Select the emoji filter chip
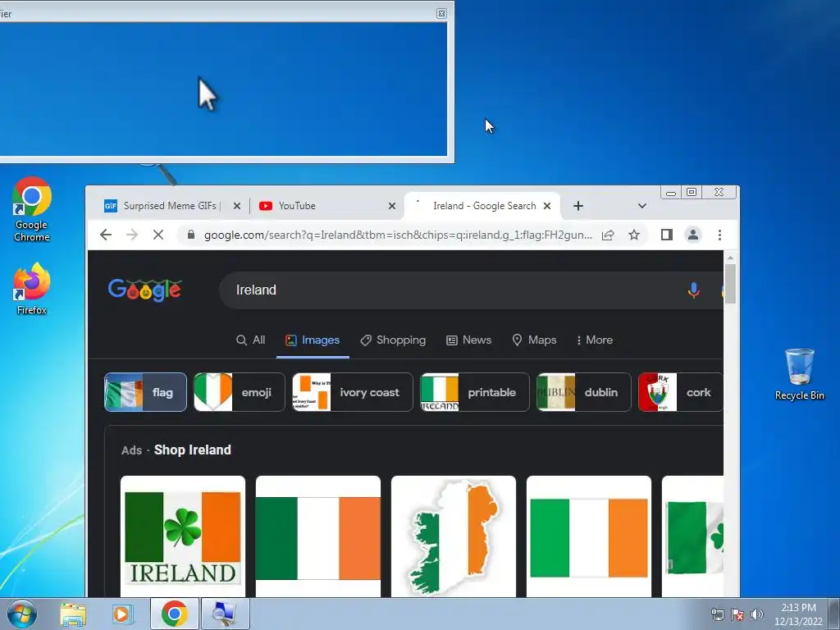 [240, 392]
